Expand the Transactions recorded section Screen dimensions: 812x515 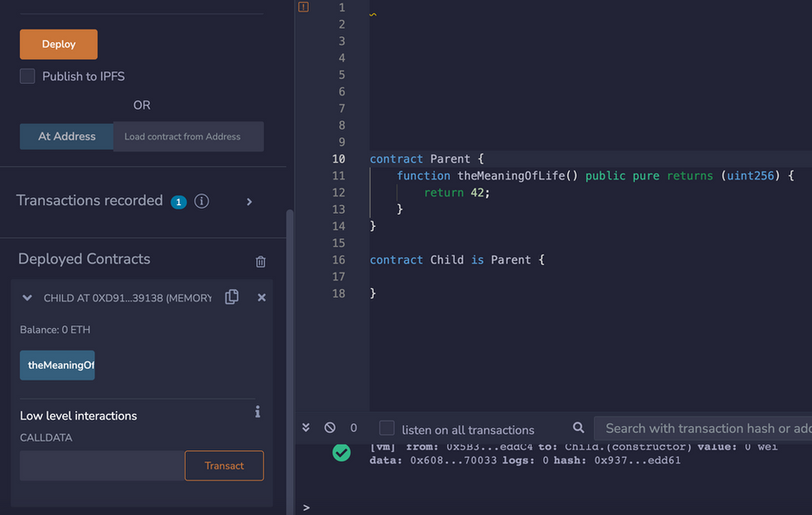click(x=249, y=202)
